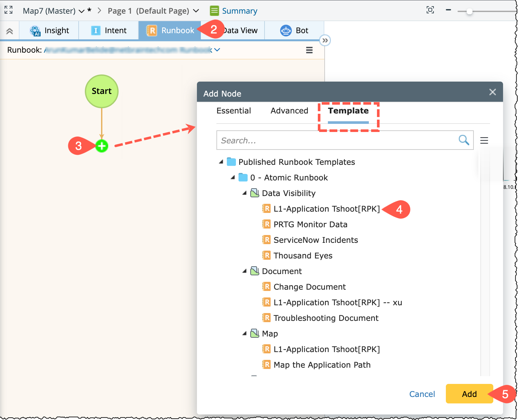Open the Advanced tab in Add Node
This screenshot has width=518, height=420.
tap(289, 111)
